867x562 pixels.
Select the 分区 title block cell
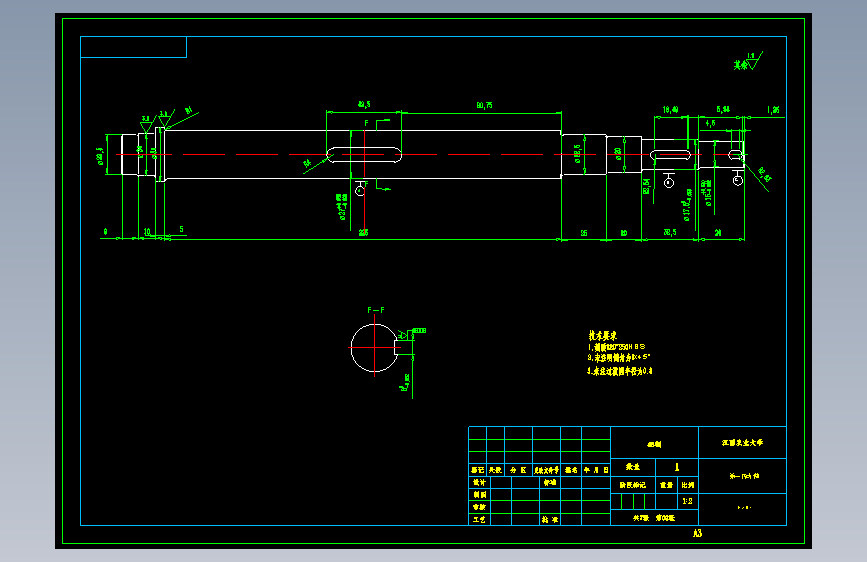pos(518,470)
